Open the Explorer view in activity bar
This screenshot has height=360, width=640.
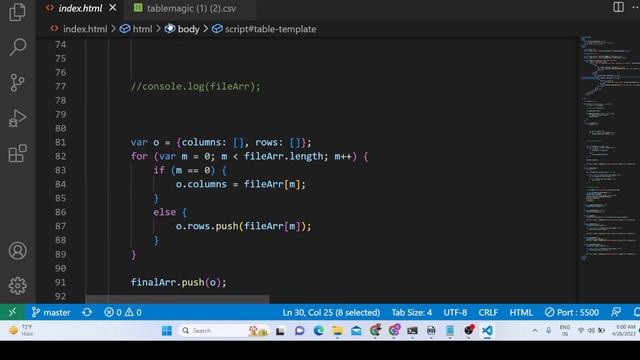click(x=17, y=12)
